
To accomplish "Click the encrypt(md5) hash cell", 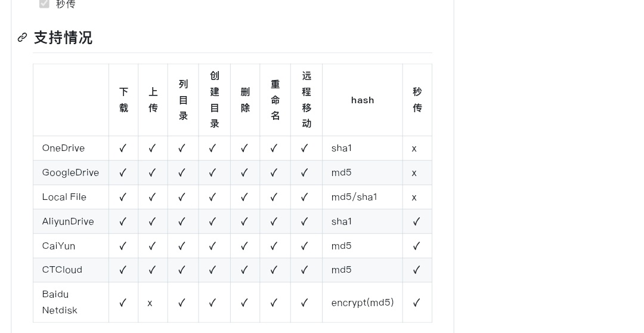I will [363, 303].
